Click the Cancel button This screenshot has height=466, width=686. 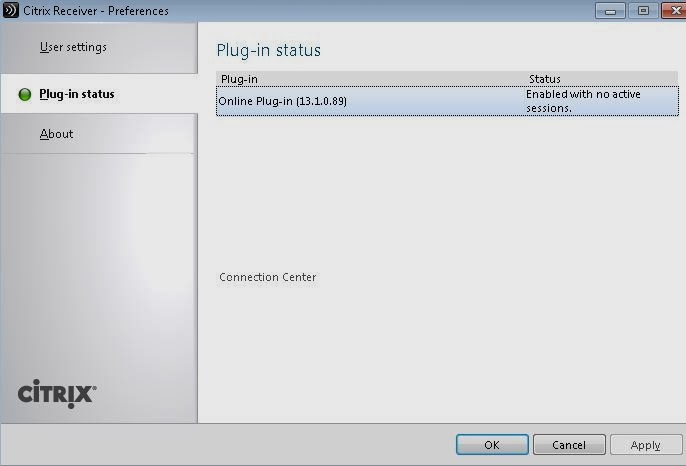[x=569, y=445]
